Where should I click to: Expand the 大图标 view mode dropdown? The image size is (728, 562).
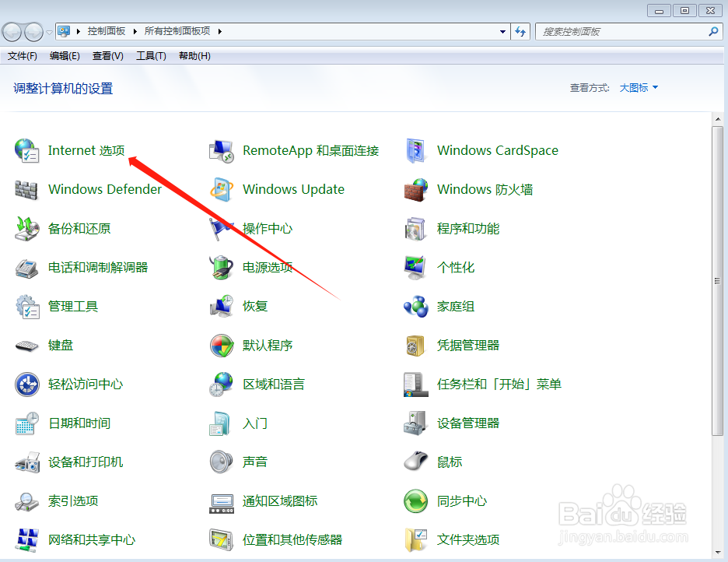[x=639, y=88]
